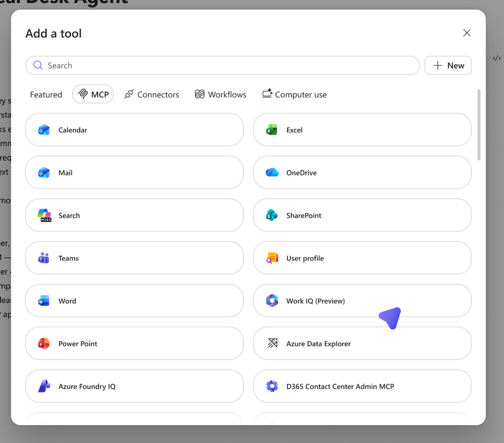Image resolution: width=504 pixels, height=443 pixels.
Task: Click the code view icon behind dialog
Action: click(497, 58)
